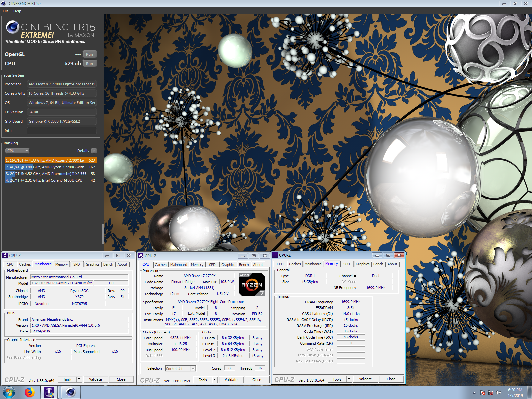Click the mainboard Model field X370 XPOWER

tap(62, 283)
